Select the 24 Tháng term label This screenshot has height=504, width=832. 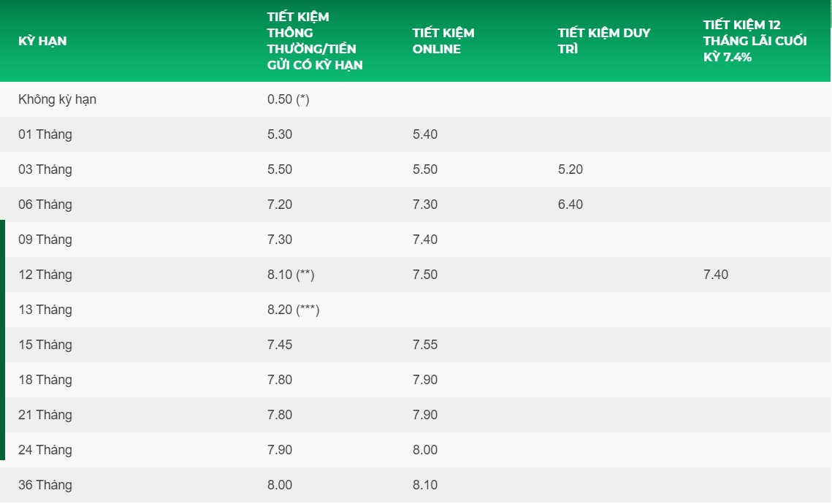[x=45, y=450]
